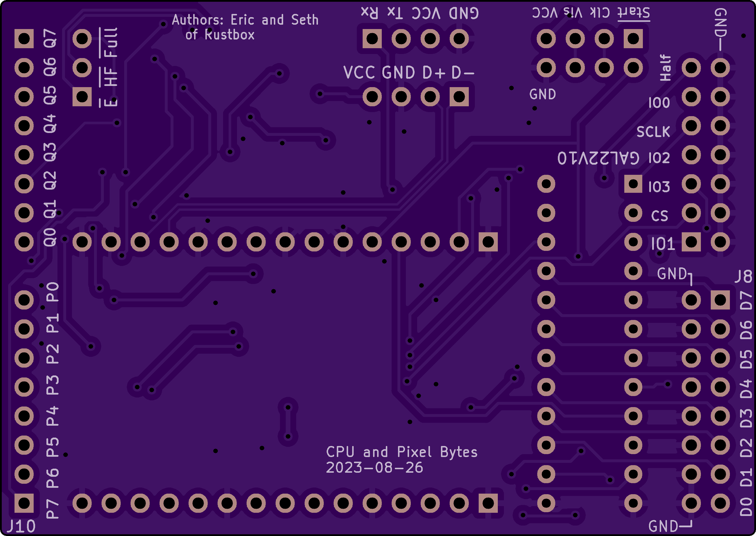Select the square pad beside P7
756x536 pixels.
click(24, 503)
